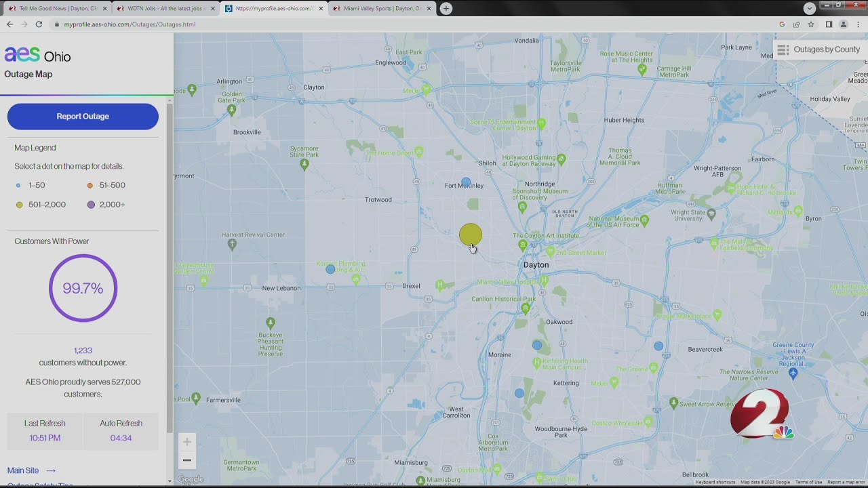Image resolution: width=868 pixels, height=488 pixels.
Task: Click the browser forward arrow
Action: point(24,24)
